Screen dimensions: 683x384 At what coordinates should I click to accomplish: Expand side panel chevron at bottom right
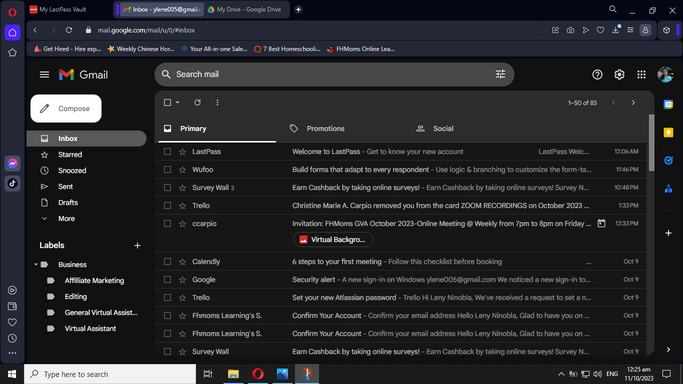pos(668,350)
